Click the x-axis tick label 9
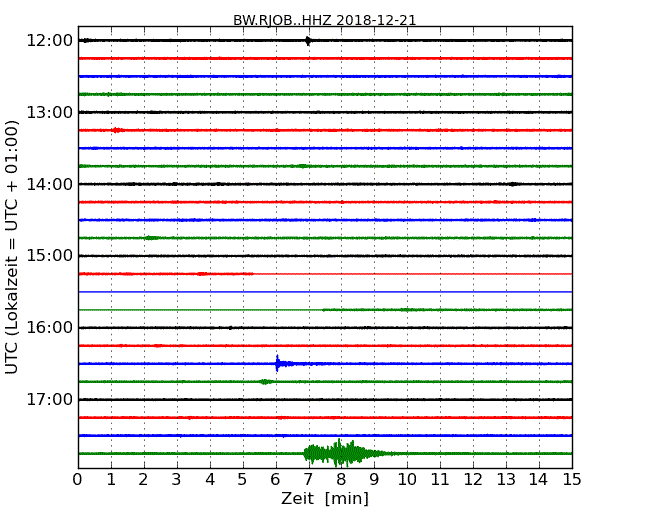650x520 pixels. pyautogui.click(x=374, y=480)
